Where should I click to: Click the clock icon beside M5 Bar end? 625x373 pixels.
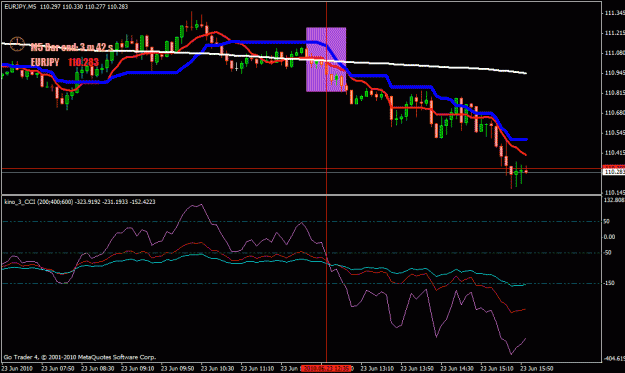click(17, 44)
